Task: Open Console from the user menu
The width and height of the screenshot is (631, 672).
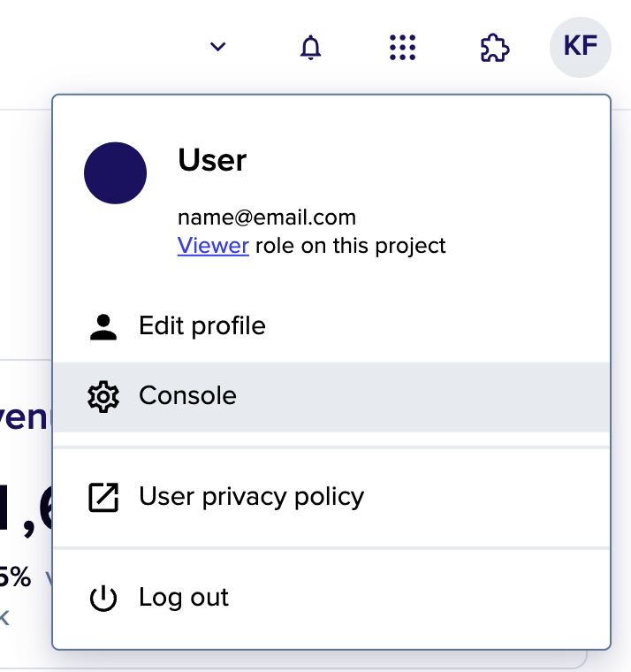Action: [x=331, y=397]
